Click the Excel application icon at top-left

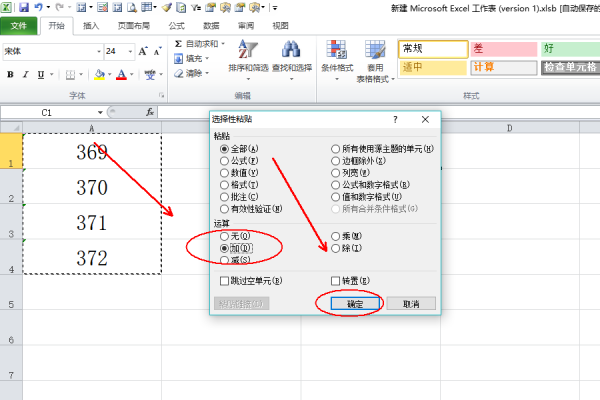point(7,7)
